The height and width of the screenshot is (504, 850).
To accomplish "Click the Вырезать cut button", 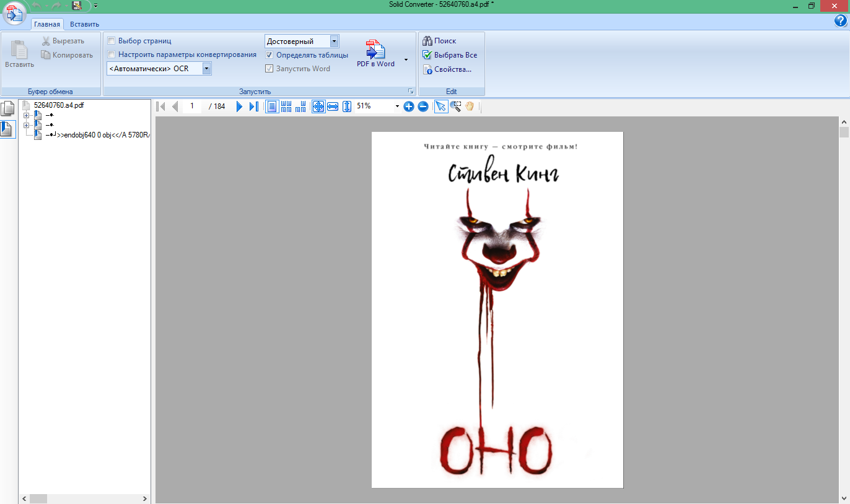I will click(63, 41).
